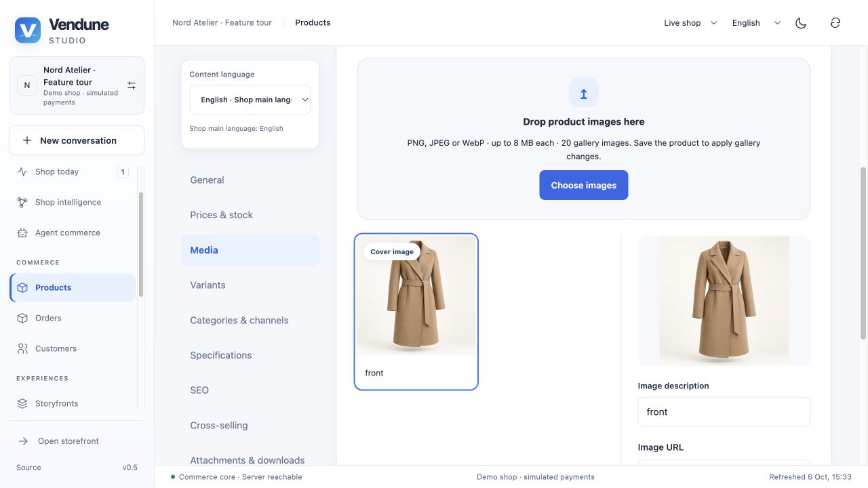Go to Categories & channels section
The image size is (868, 488).
coord(250,321)
